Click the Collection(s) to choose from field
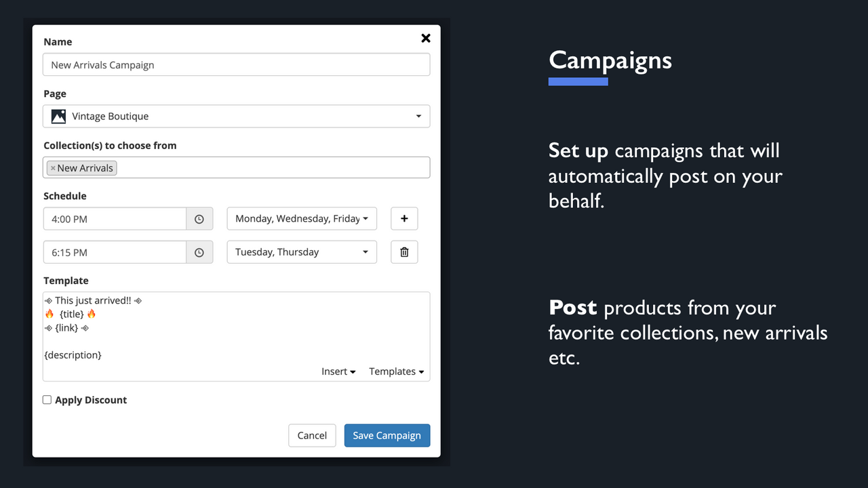The height and width of the screenshot is (488, 868). tap(271, 167)
